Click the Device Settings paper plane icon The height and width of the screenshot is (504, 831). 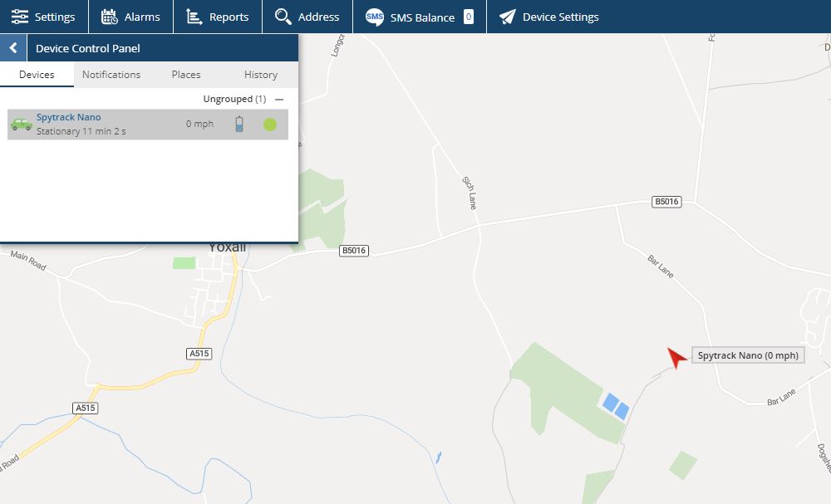507,17
